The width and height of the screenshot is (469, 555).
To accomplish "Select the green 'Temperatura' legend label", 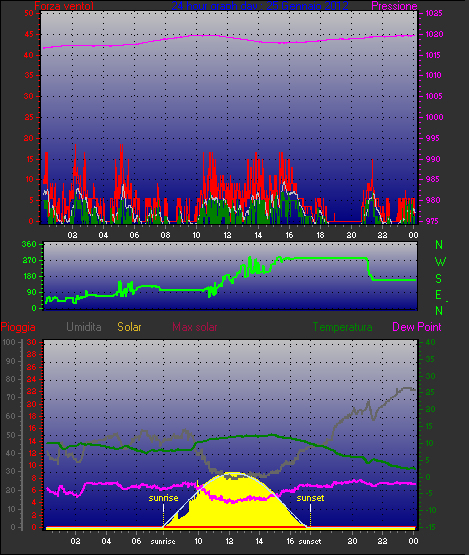I will [x=342, y=327].
